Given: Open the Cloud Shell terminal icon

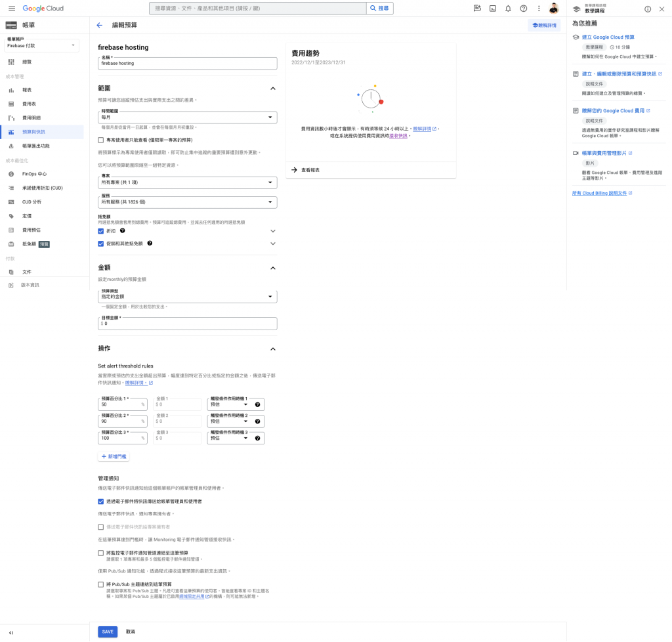Looking at the screenshot, I should click(x=493, y=9).
